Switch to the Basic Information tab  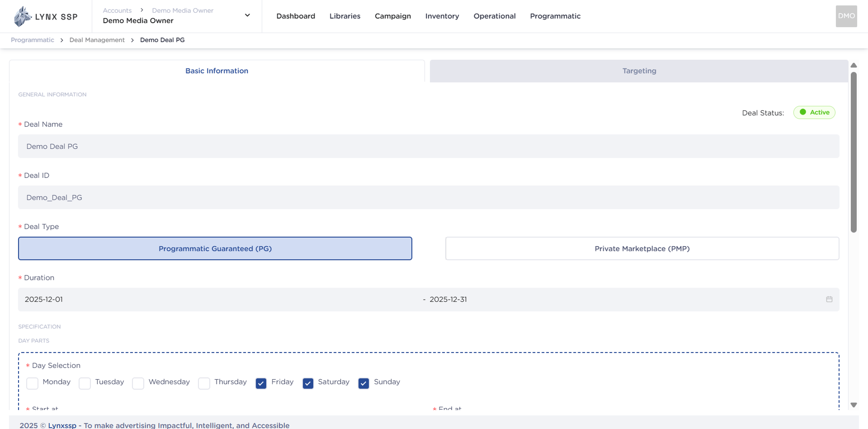click(x=217, y=71)
